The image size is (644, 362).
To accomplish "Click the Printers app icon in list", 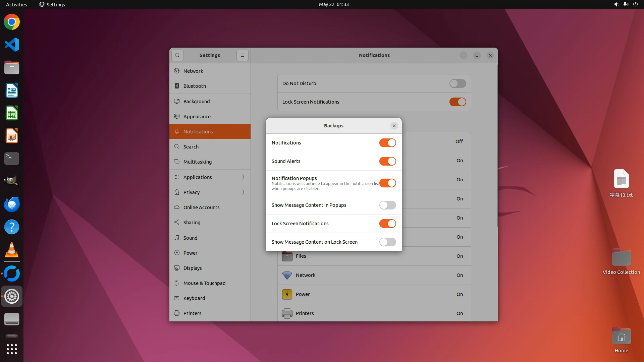I will click(x=287, y=313).
